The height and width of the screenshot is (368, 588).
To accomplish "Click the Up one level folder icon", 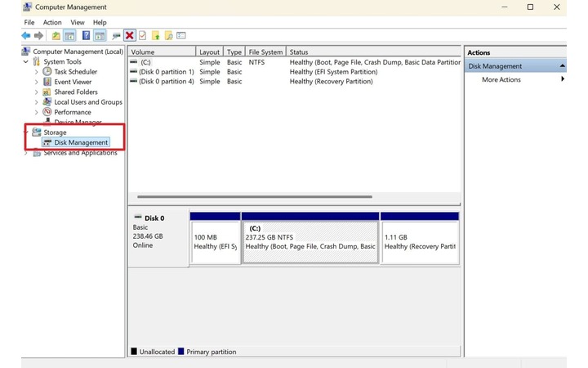I will click(56, 36).
